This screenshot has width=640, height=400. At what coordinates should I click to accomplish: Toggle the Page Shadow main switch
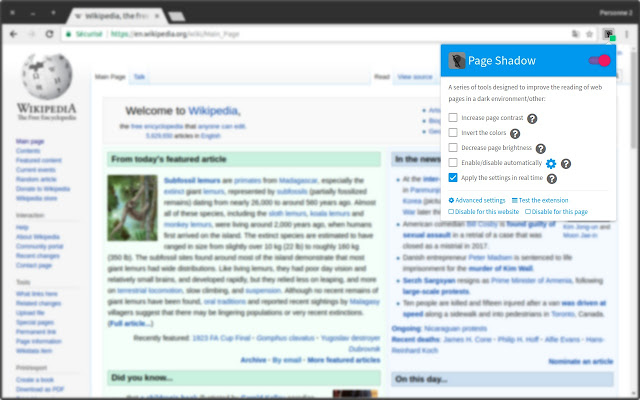599,60
